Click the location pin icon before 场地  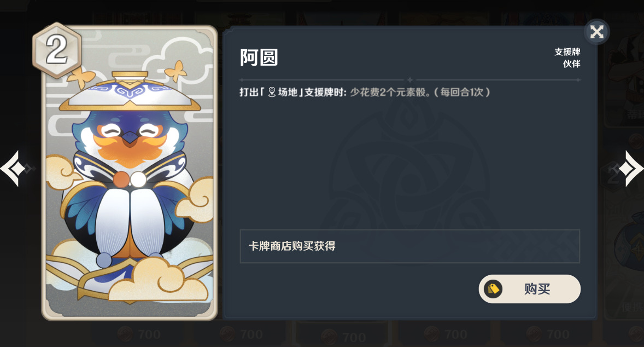(x=272, y=92)
